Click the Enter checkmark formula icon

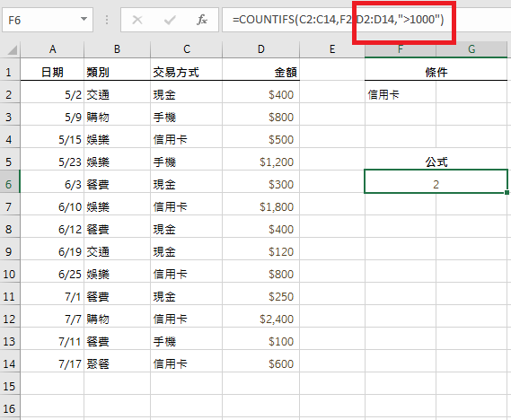[x=170, y=20]
